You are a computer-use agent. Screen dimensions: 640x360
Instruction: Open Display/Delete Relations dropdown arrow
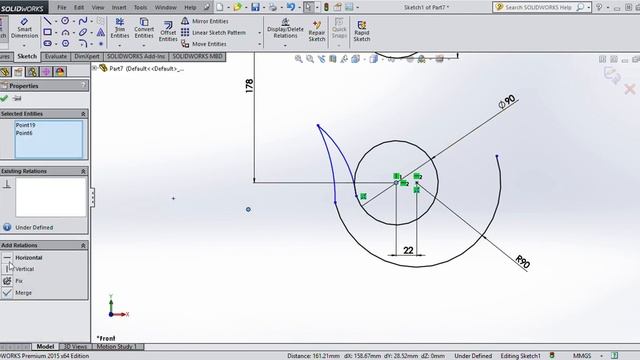[285, 45]
